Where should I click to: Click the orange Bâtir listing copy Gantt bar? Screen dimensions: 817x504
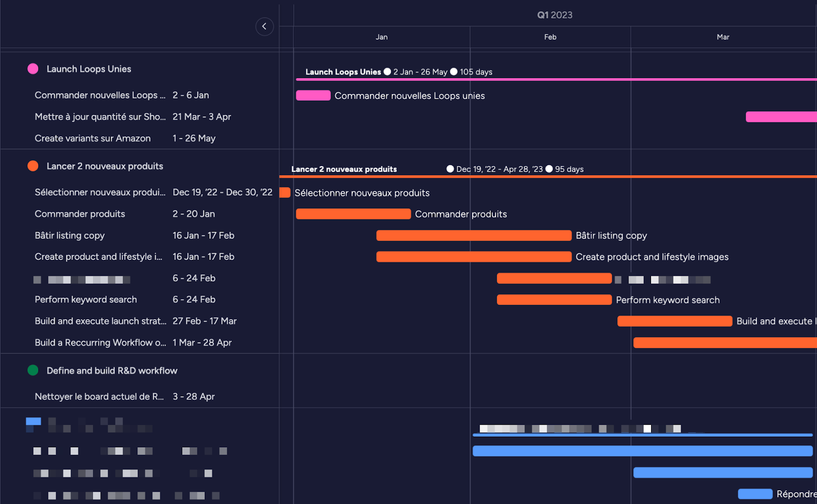[x=474, y=235]
